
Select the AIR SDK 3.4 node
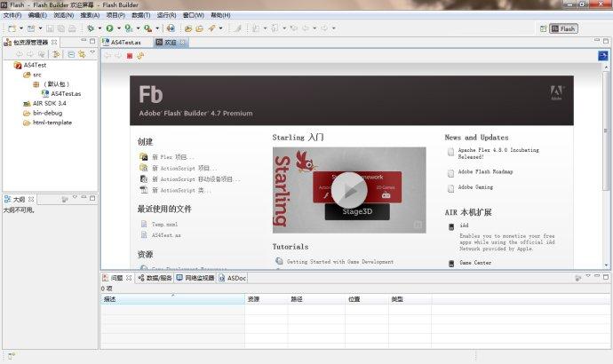click(x=44, y=103)
